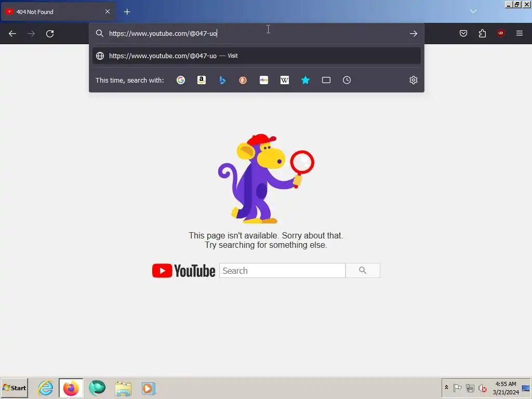The width and height of the screenshot is (532, 399).
Task: Open the green globe browser taskbar icon
Action: (97, 388)
